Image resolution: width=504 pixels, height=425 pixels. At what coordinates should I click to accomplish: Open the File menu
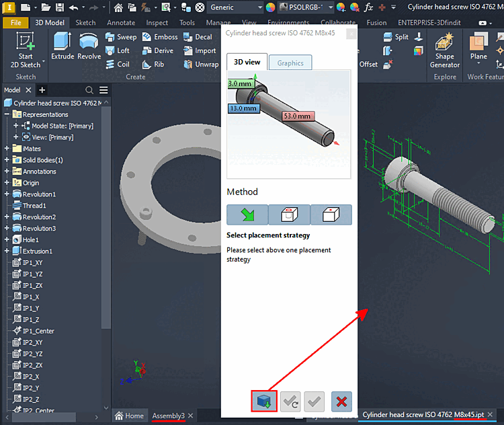(x=15, y=22)
